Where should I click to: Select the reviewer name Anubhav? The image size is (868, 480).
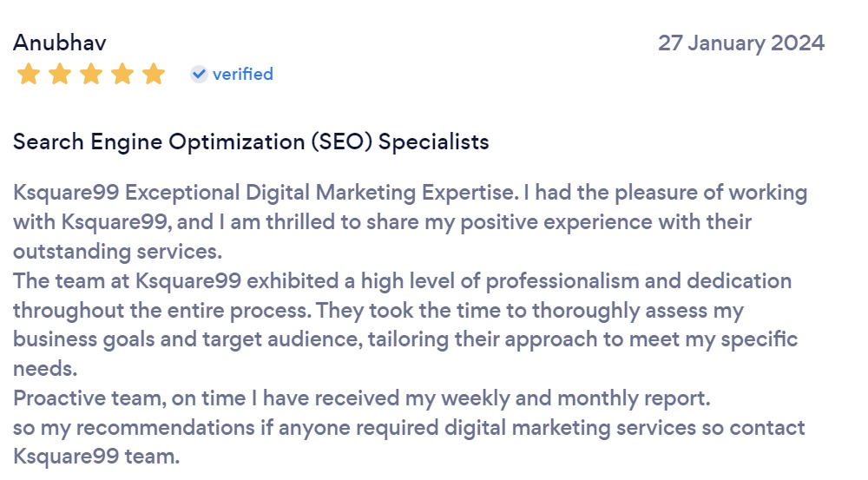click(x=60, y=43)
